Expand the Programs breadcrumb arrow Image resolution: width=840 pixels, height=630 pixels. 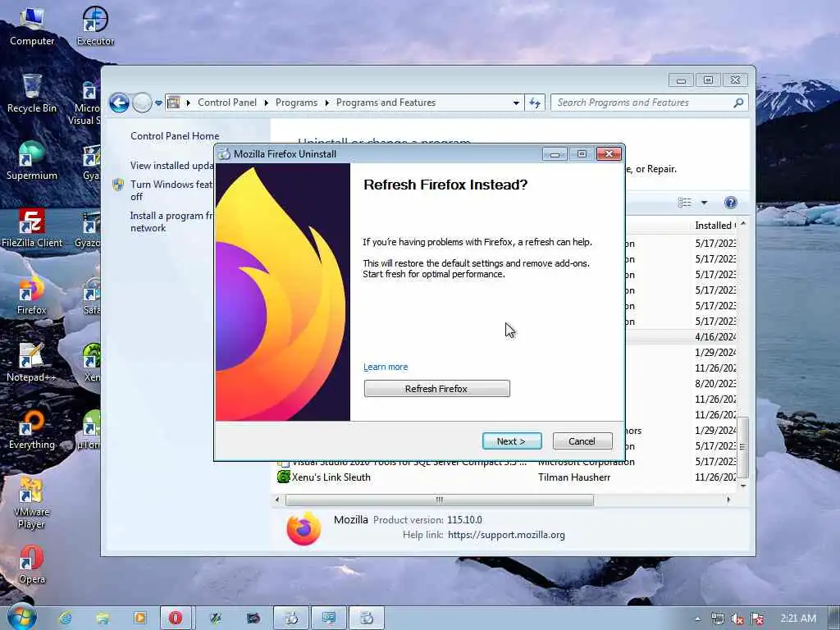tap(326, 103)
